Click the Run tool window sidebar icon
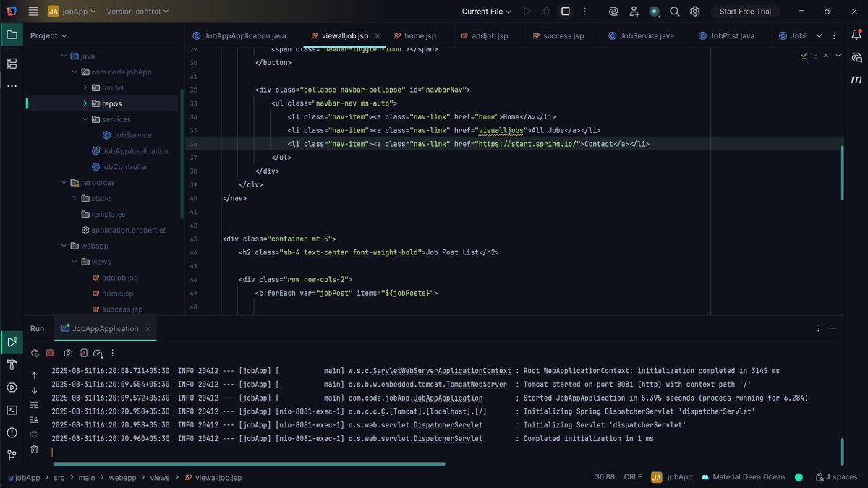This screenshot has width=868, height=488. (12, 342)
